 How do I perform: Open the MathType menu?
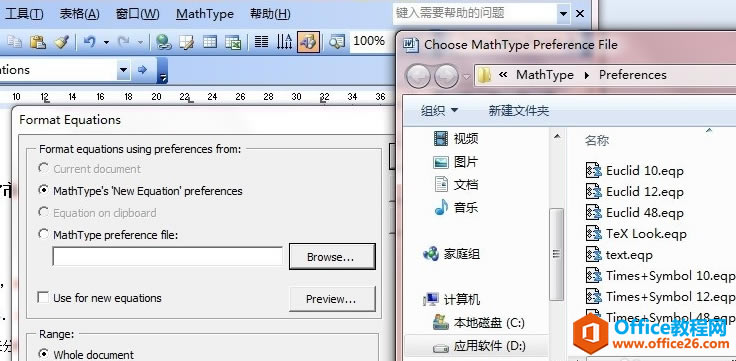tap(205, 14)
